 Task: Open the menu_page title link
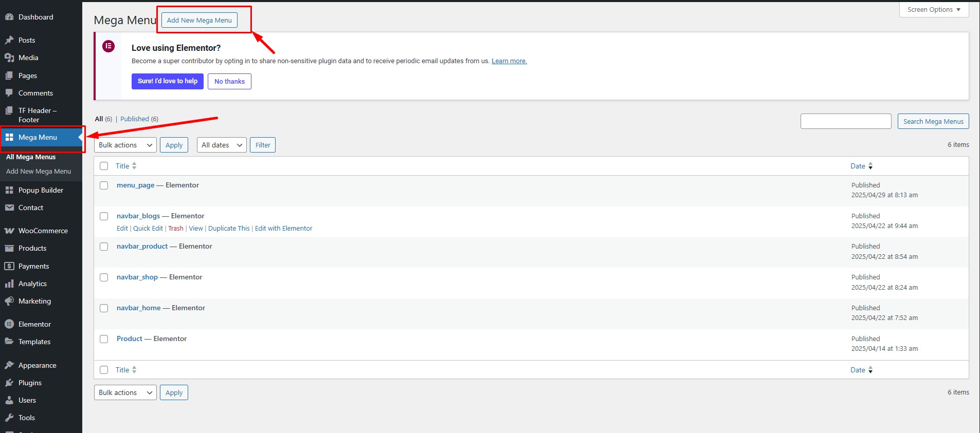135,185
